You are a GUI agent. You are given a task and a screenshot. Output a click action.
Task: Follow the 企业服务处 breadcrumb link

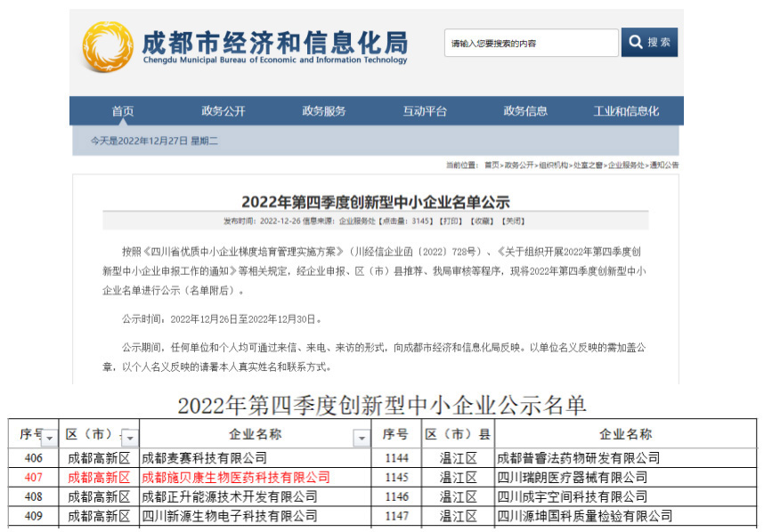click(x=626, y=165)
